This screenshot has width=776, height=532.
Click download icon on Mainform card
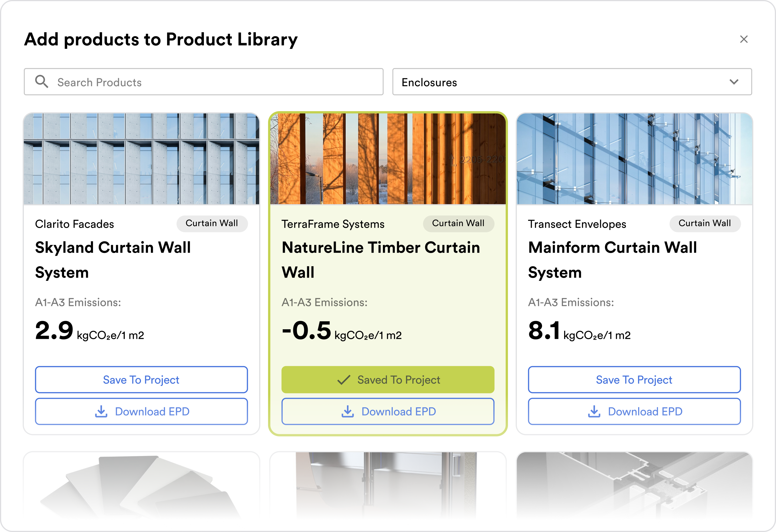click(594, 411)
